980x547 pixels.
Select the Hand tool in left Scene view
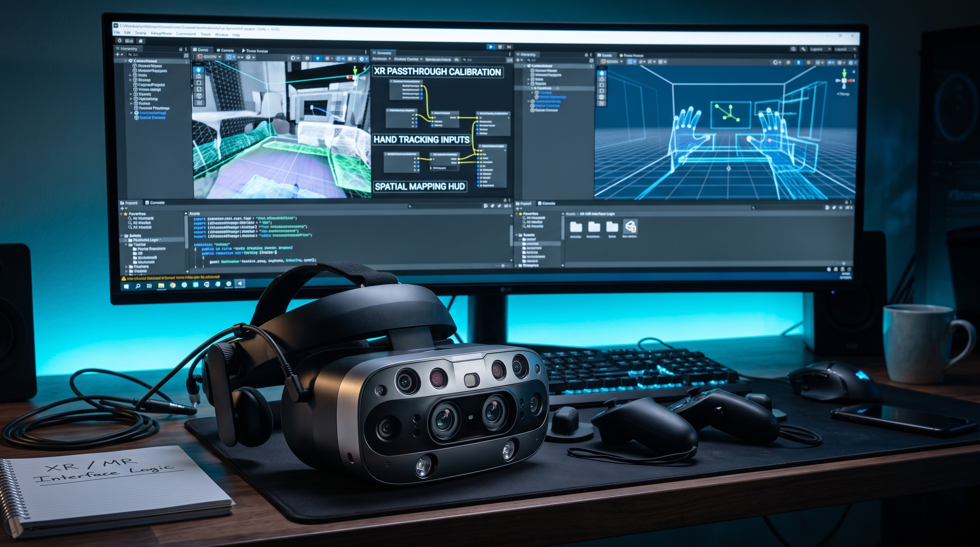coord(199,69)
